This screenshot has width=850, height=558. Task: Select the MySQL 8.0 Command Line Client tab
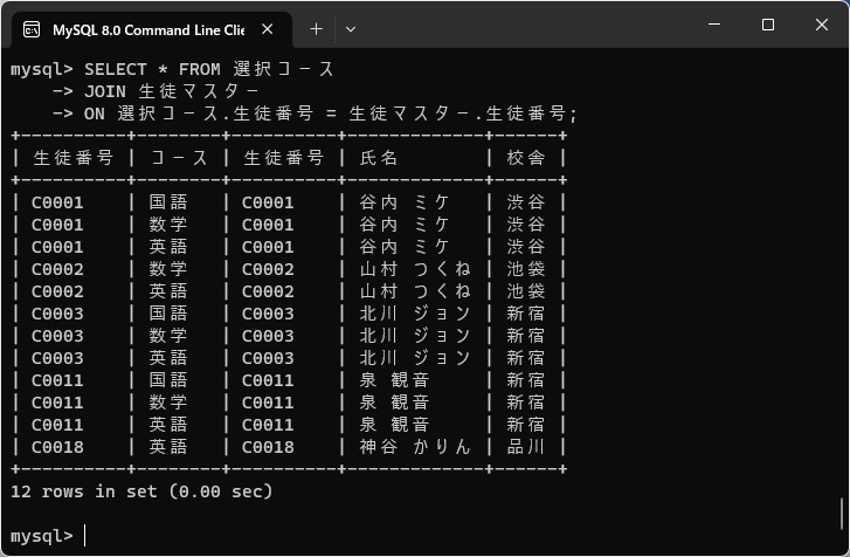[152, 30]
